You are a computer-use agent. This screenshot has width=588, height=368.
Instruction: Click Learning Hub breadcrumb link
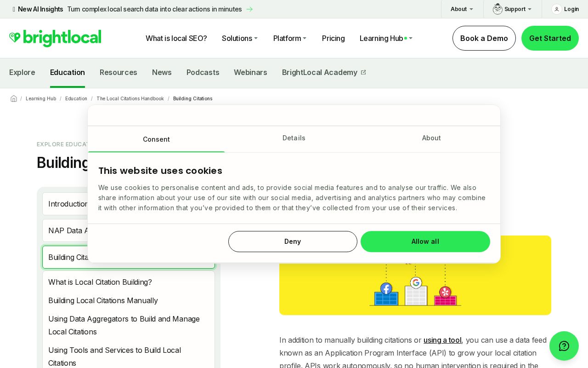pos(41,98)
